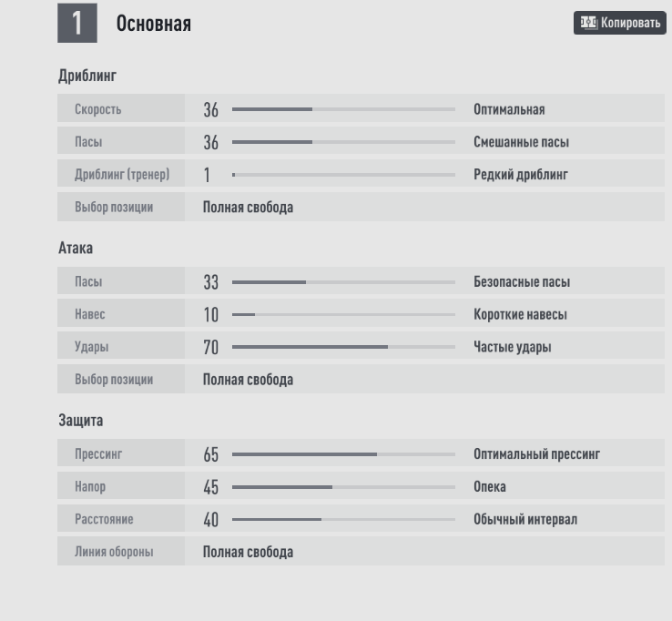Click the Напор slider track
Image resolution: width=672 pixels, height=621 pixels.
[x=343, y=487]
